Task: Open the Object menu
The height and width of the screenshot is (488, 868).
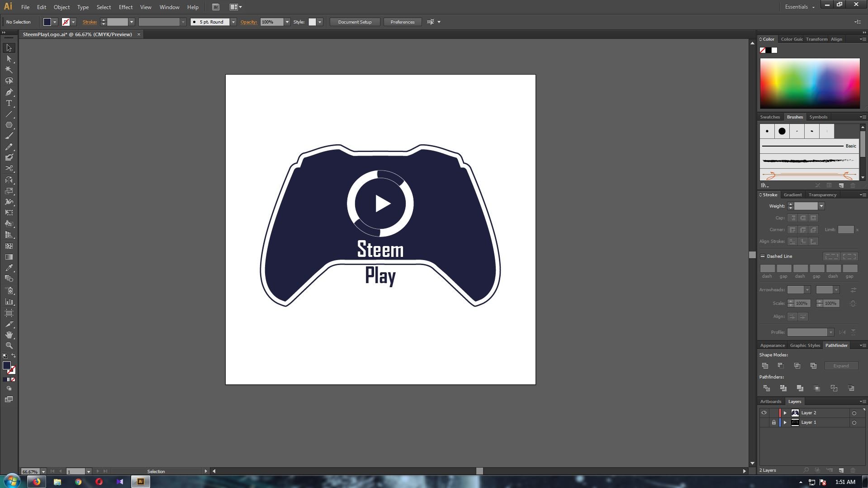Action: pyautogui.click(x=62, y=7)
